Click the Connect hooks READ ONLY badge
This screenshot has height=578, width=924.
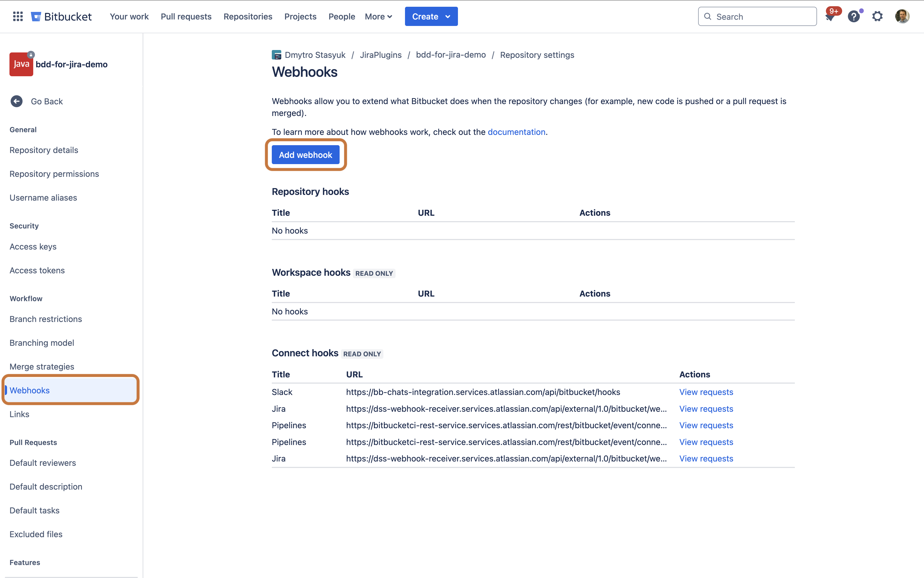tap(362, 354)
